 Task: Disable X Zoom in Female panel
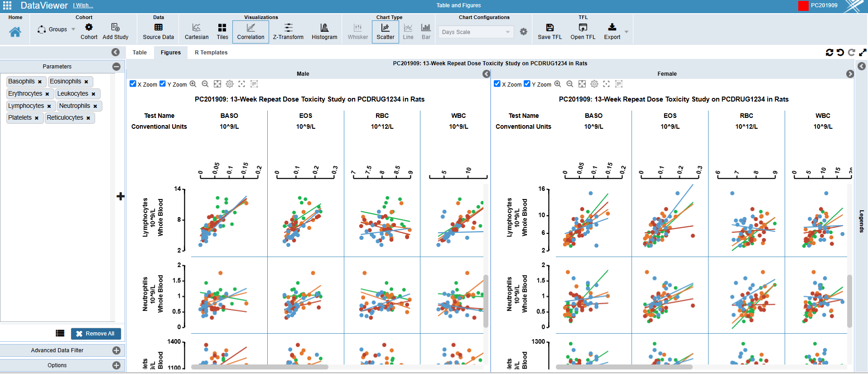click(x=497, y=84)
